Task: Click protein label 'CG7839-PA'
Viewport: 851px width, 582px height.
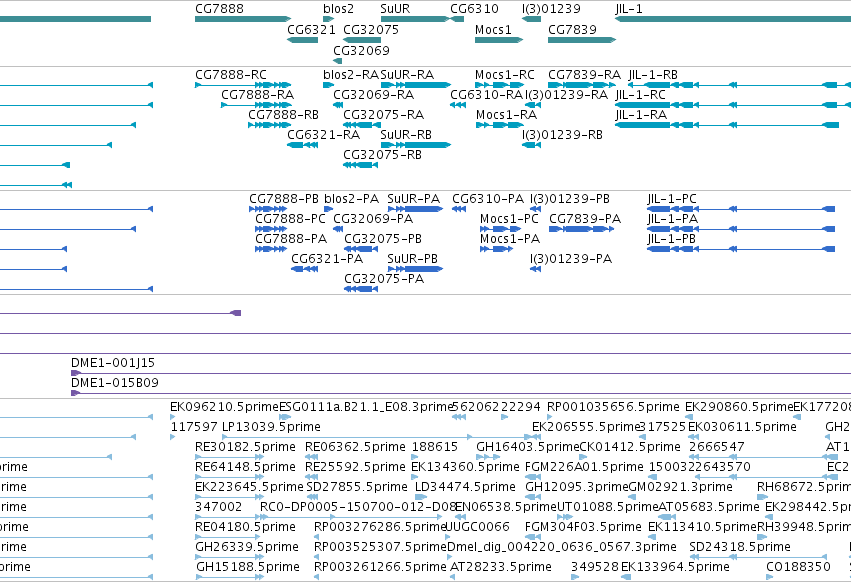Action: tap(585, 219)
